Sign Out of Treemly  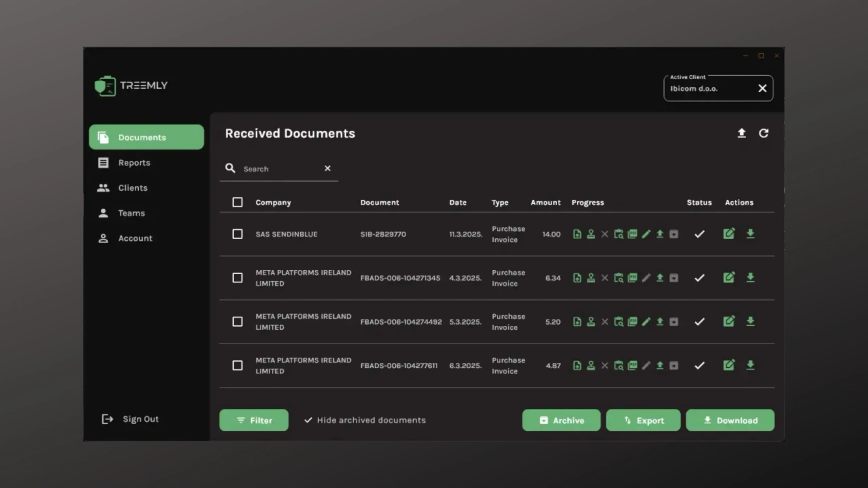pyautogui.click(x=130, y=419)
